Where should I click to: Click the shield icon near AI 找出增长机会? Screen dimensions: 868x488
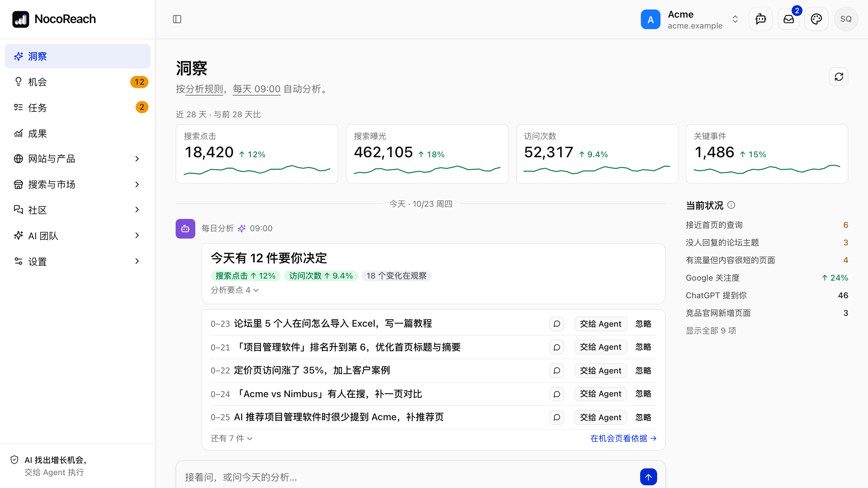pyautogui.click(x=14, y=460)
